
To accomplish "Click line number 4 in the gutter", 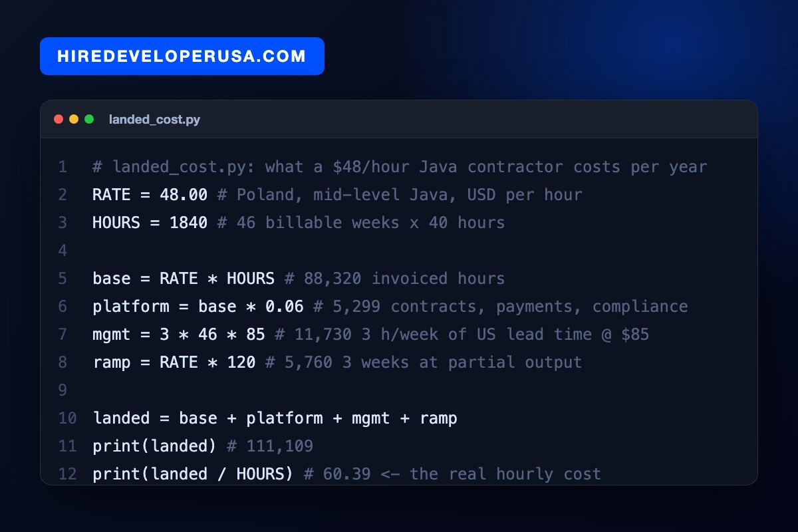I will click(x=63, y=250).
